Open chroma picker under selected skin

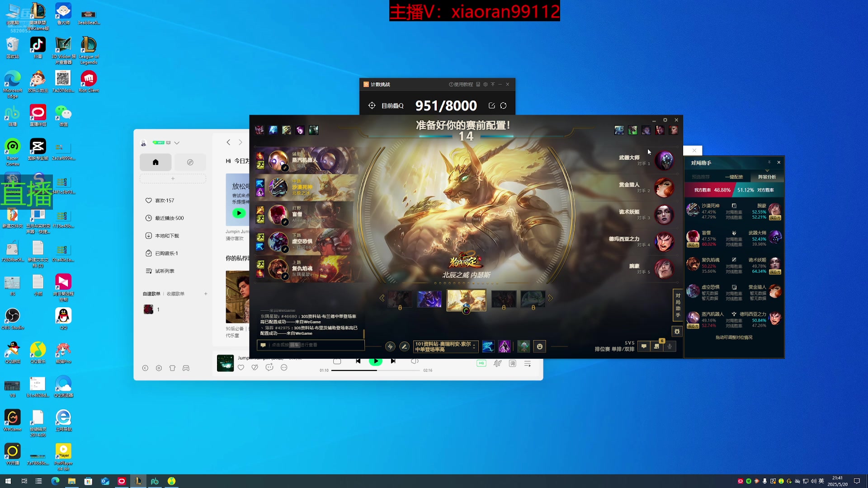[x=467, y=310]
